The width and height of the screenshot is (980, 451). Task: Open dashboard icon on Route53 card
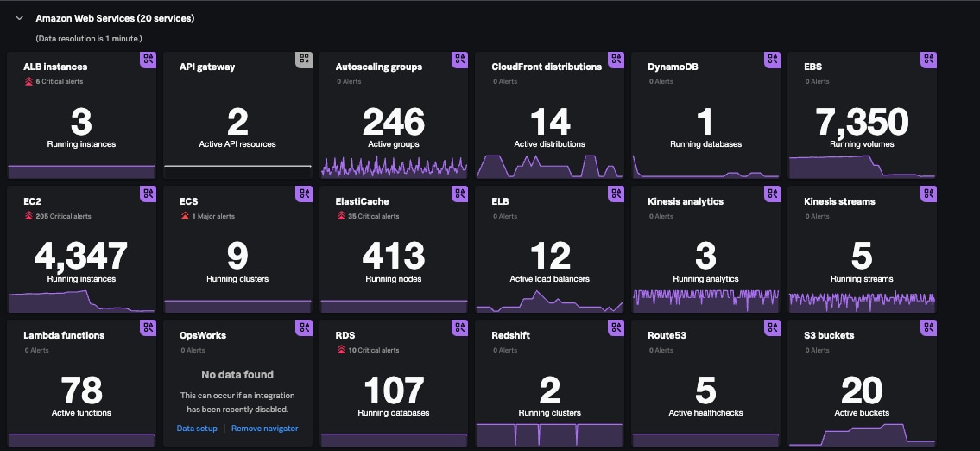(x=773, y=327)
